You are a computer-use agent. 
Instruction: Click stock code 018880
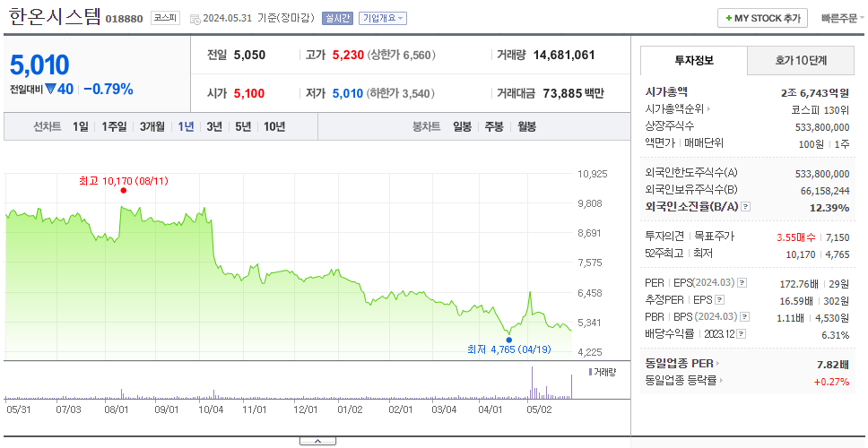pos(125,19)
